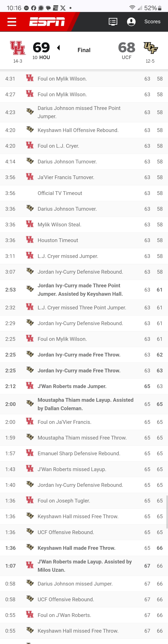The width and height of the screenshot is (168, 644).
Task: Click the winner arrow next to 69
Action: pyautogui.click(x=58, y=48)
